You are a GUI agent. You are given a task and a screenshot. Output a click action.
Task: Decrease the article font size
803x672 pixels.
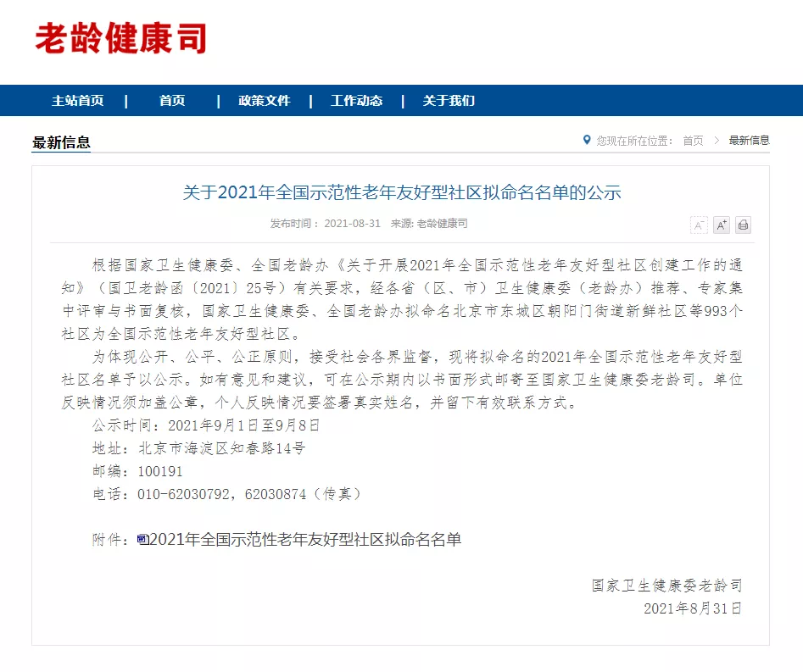[699, 225]
